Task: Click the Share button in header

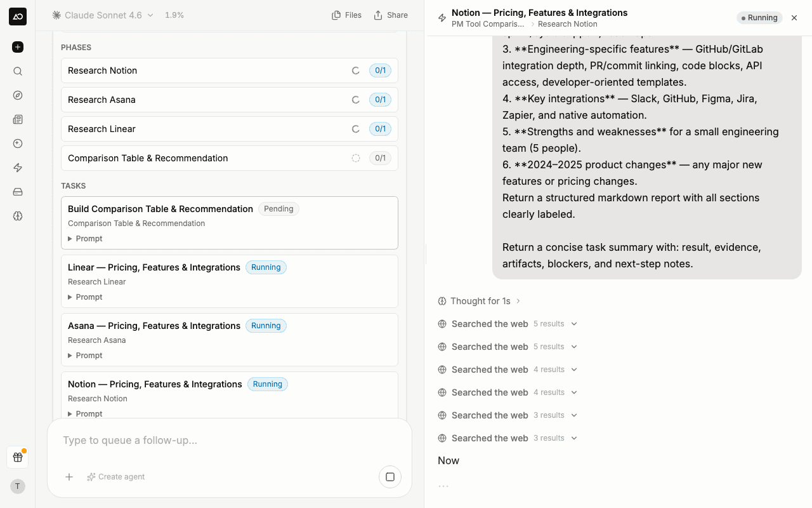Action: 391,15
